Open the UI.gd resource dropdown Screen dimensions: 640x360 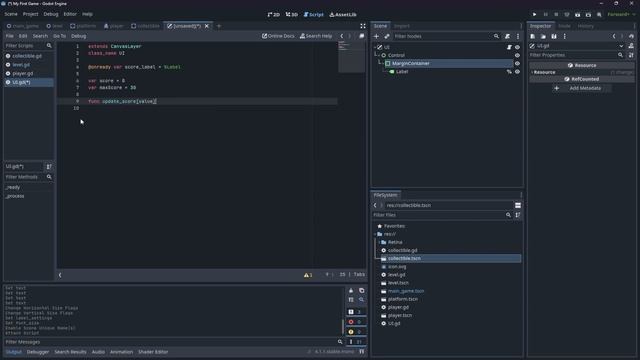pyautogui.click(x=622, y=46)
